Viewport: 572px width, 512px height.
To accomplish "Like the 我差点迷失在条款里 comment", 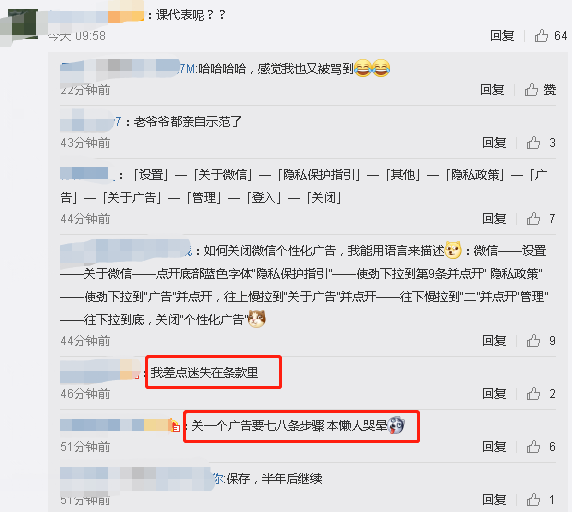I will [533, 393].
